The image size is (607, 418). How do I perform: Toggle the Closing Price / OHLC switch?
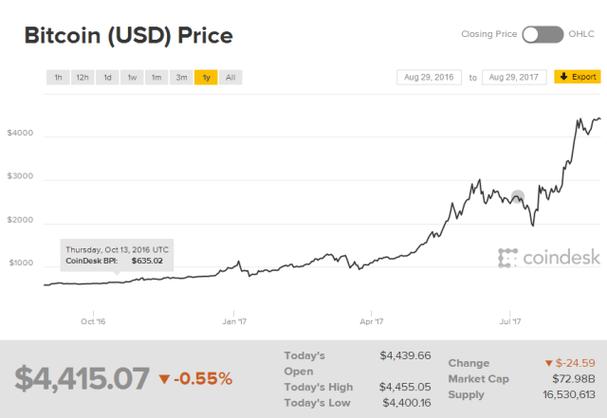pos(543,35)
